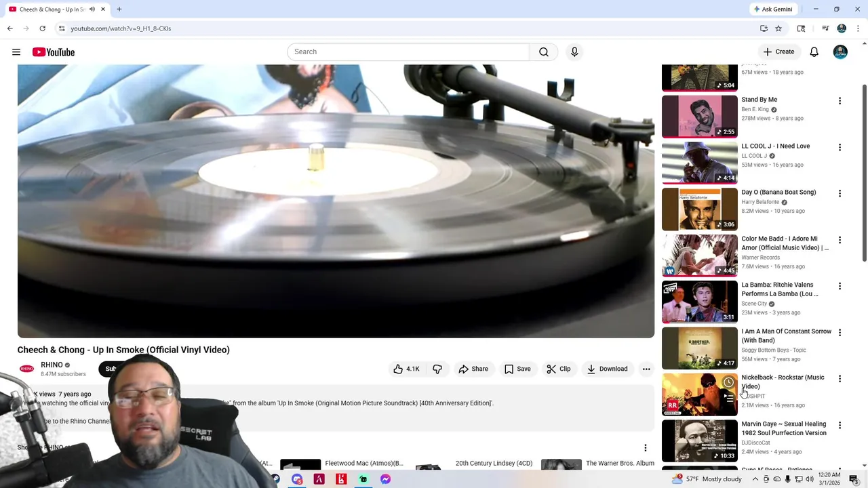Open Chrome profile avatar
The height and width of the screenshot is (488, 868).
tap(842, 28)
